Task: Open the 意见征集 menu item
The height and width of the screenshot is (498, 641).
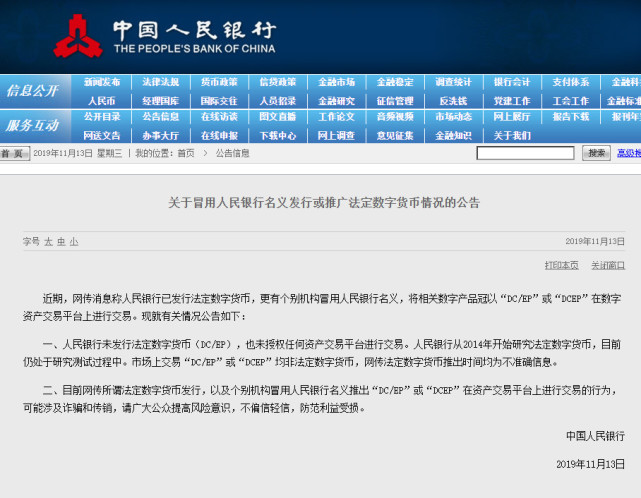Action: pyautogui.click(x=395, y=135)
